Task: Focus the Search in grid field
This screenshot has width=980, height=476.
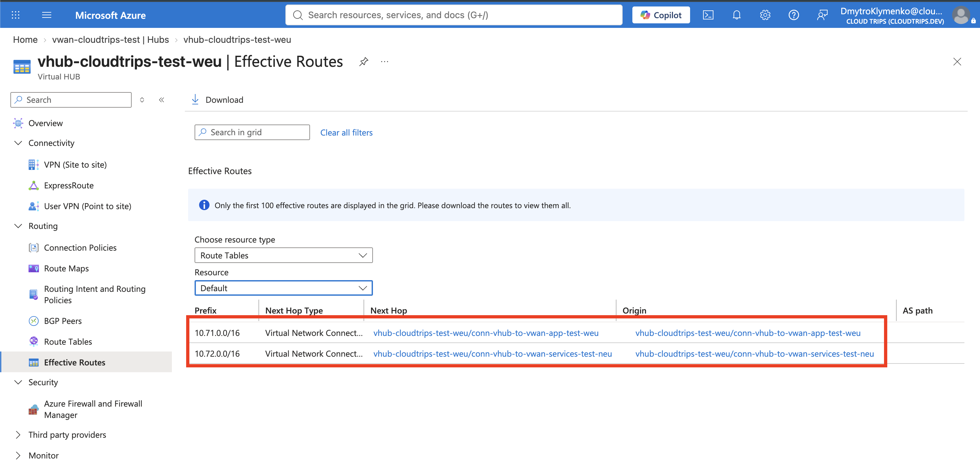Action: 252,132
